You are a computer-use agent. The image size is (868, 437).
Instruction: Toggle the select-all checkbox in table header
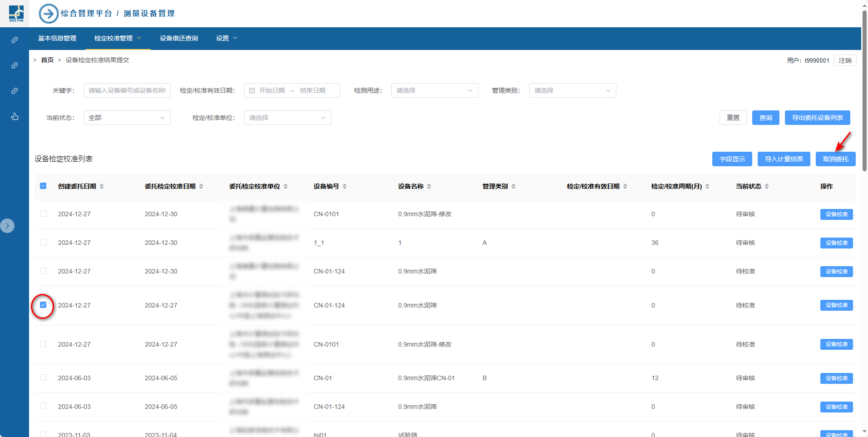pos(43,186)
